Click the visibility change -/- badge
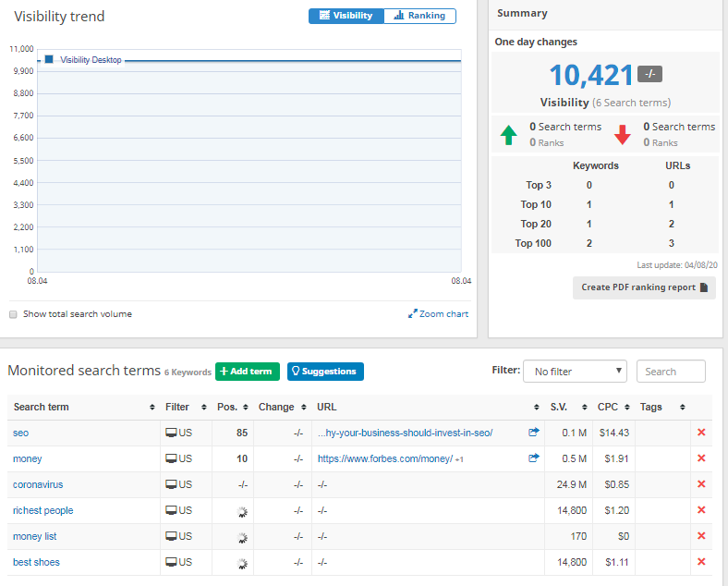Image resolution: width=728 pixels, height=586 pixels. 649,74
